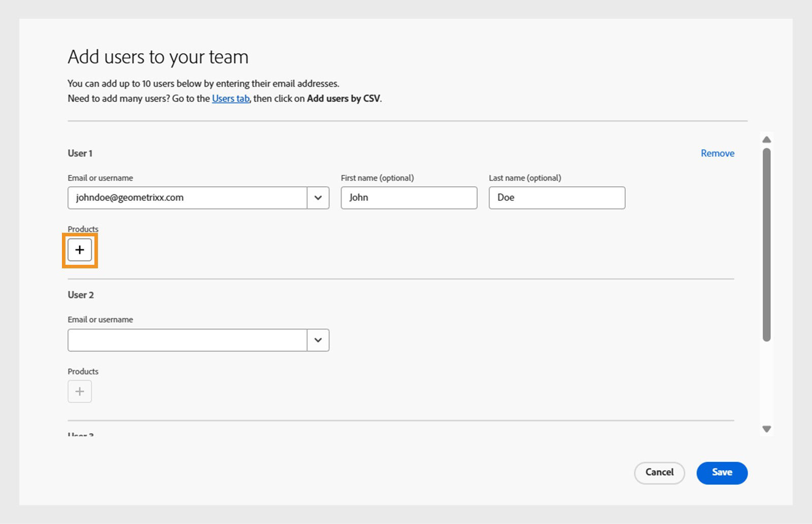
Task: Expand the User 2 email dropdown chevron
Action: pyautogui.click(x=318, y=340)
